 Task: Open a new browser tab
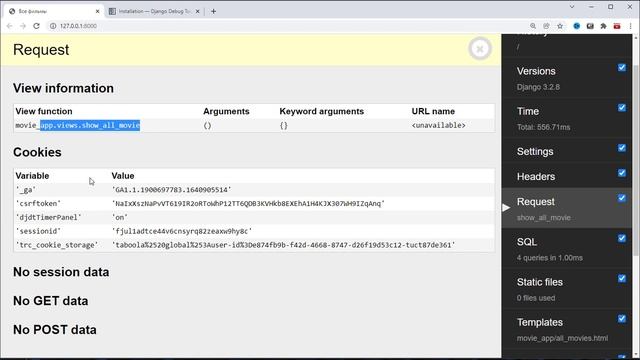click(213, 11)
